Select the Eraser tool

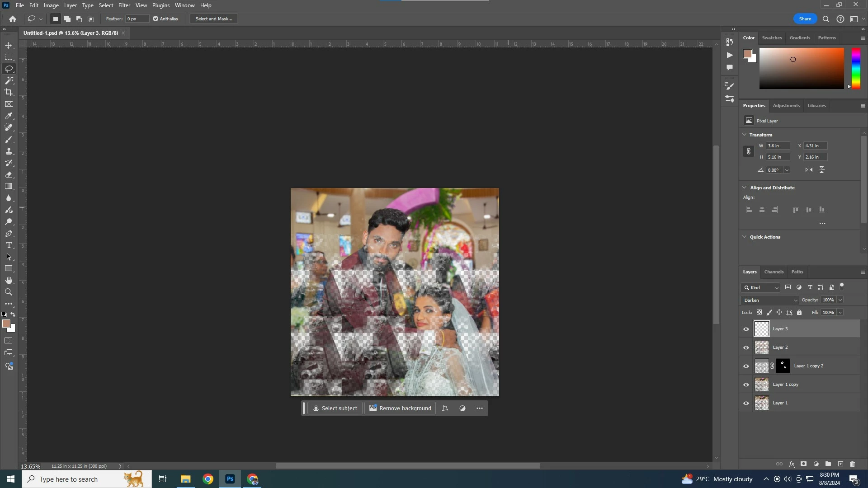click(9, 174)
